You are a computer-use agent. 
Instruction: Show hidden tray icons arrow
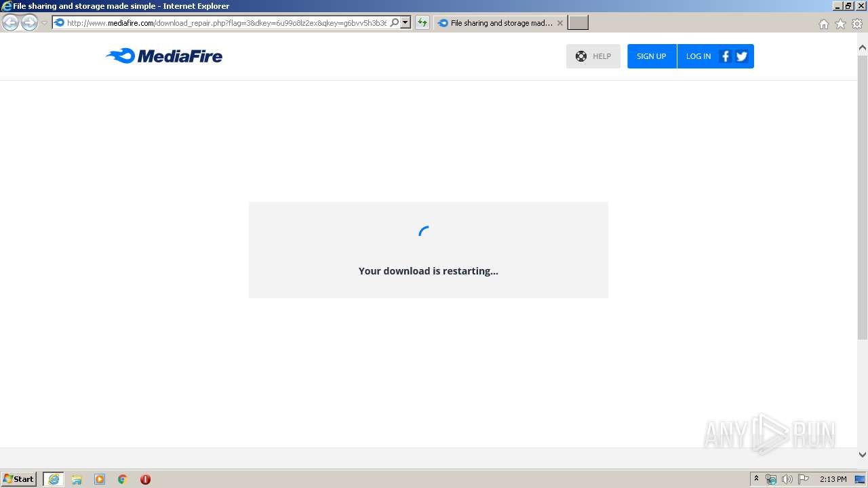(x=756, y=479)
